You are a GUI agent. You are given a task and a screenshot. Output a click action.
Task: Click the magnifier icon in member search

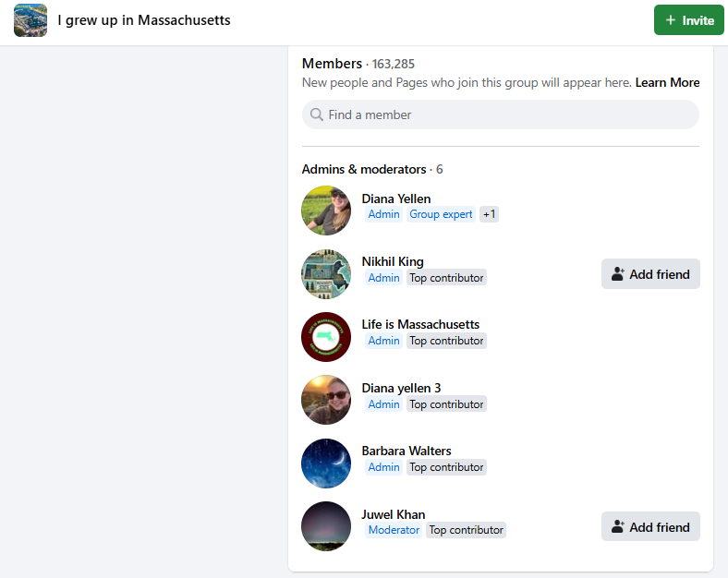click(x=317, y=114)
